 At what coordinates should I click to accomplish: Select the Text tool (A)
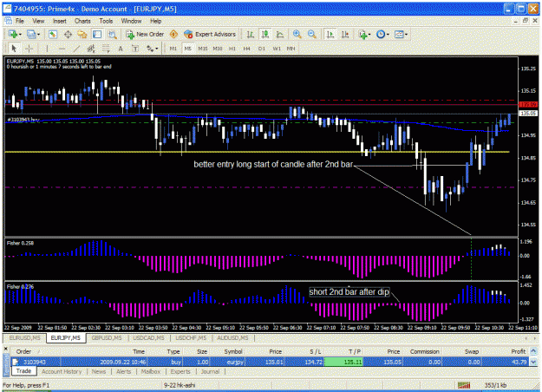[x=121, y=49]
